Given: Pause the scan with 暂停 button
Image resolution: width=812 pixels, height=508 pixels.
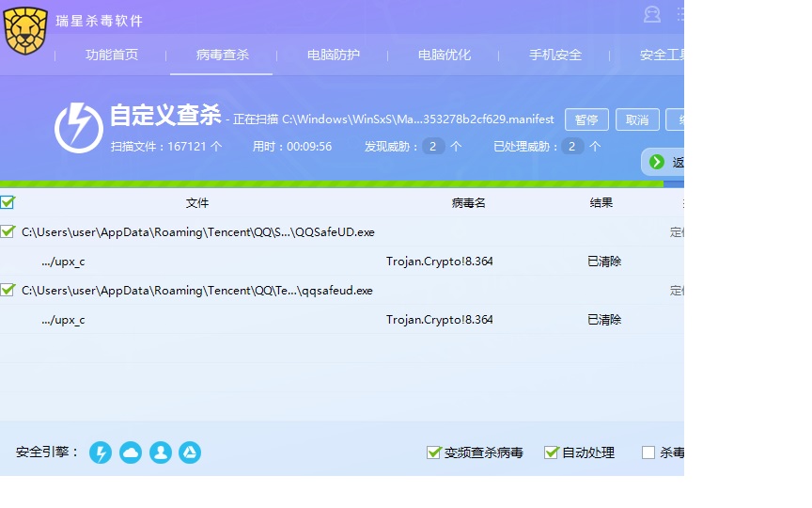Looking at the screenshot, I should tap(586, 119).
